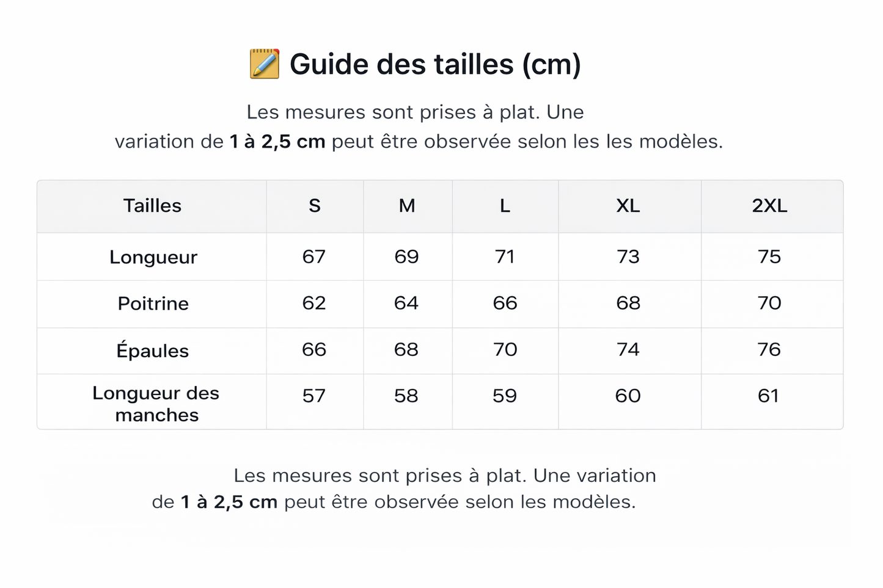Click the Longueur value for size L
This screenshot has width=883, height=588.
coord(505,256)
